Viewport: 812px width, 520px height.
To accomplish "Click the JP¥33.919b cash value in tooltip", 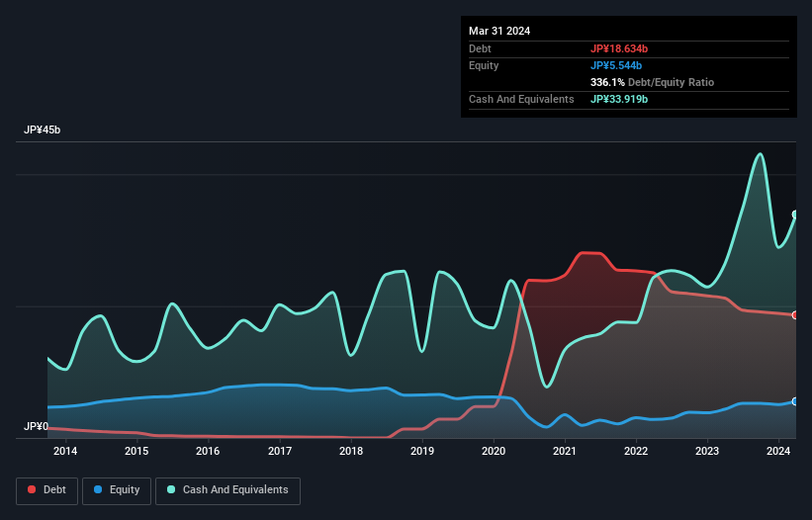I will [619, 99].
